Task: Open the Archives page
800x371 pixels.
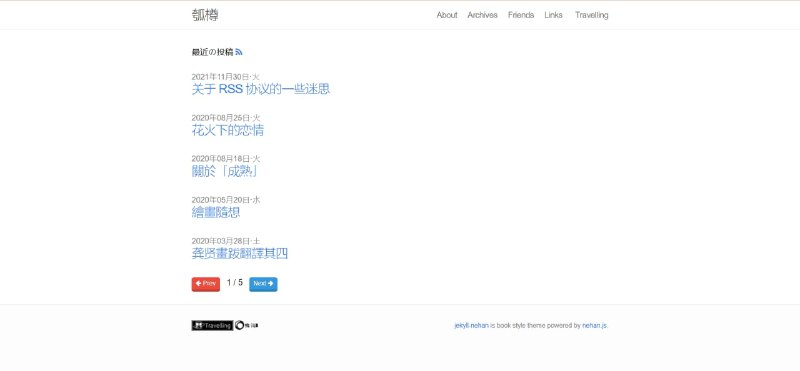Action: [x=482, y=15]
